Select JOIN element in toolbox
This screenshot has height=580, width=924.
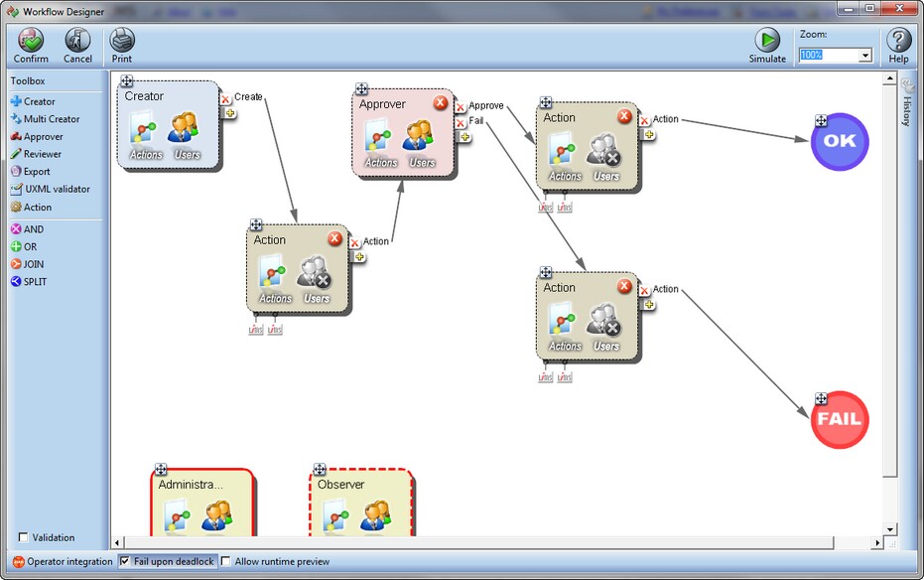(x=27, y=264)
